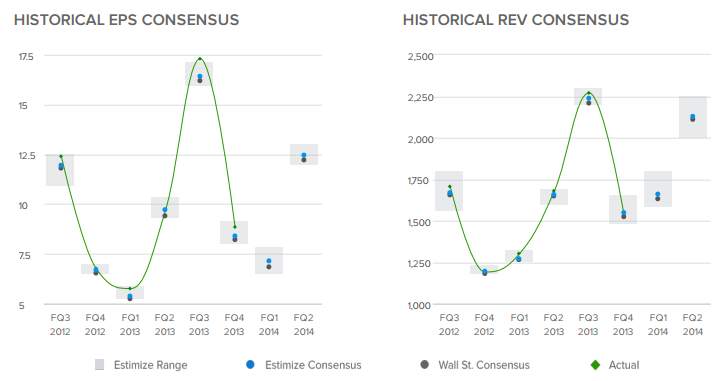This screenshot has height=381, width=726.
Task: Click the 1,750 label on REV axis
Action: [418, 181]
